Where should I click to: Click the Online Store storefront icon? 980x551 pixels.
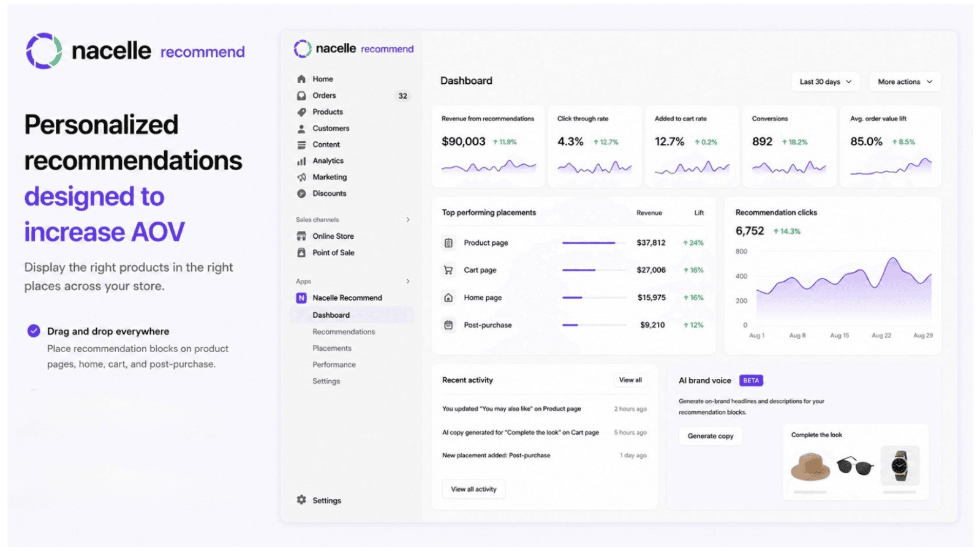tap(301, 236)
